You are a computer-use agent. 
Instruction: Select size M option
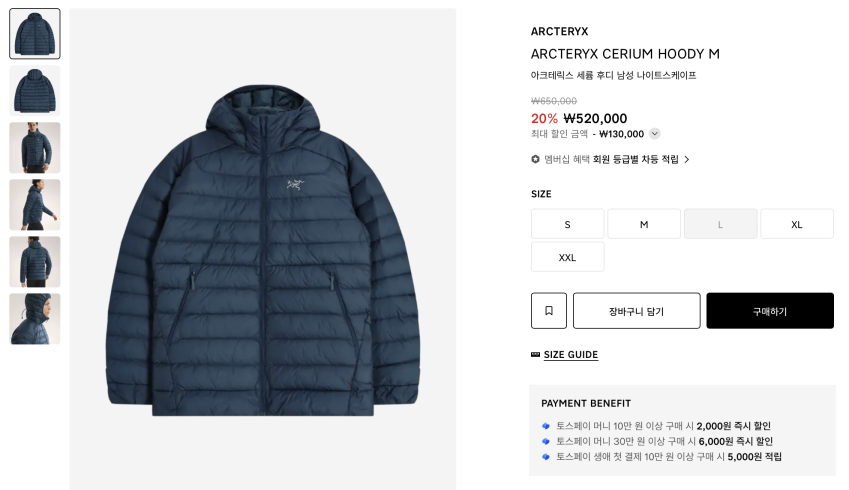coord(644,224)
